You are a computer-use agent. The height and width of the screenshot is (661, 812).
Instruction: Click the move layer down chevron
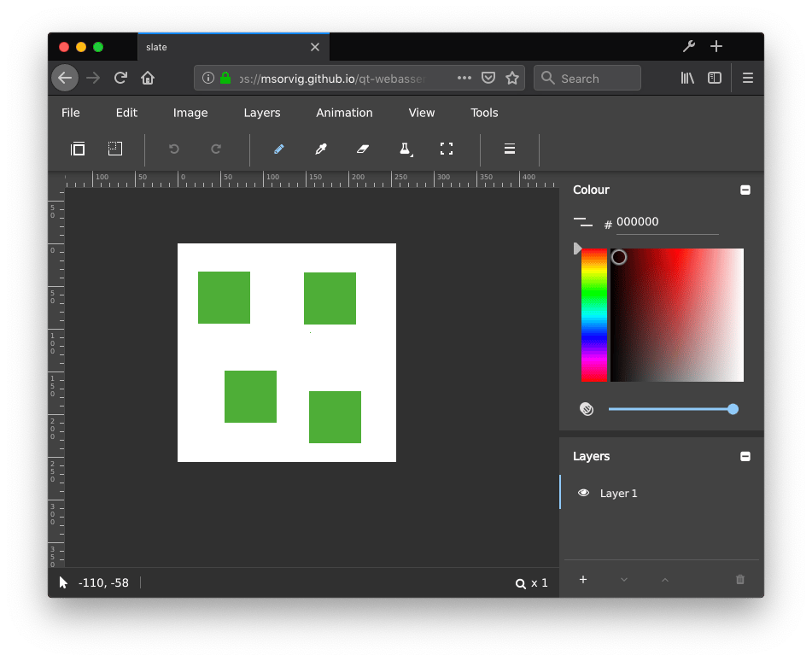click(x=624, y=580)
